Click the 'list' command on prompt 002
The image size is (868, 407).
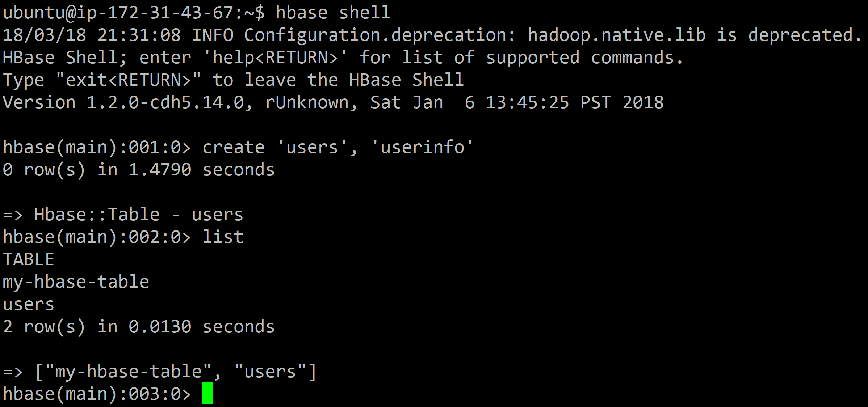[222, 237]
